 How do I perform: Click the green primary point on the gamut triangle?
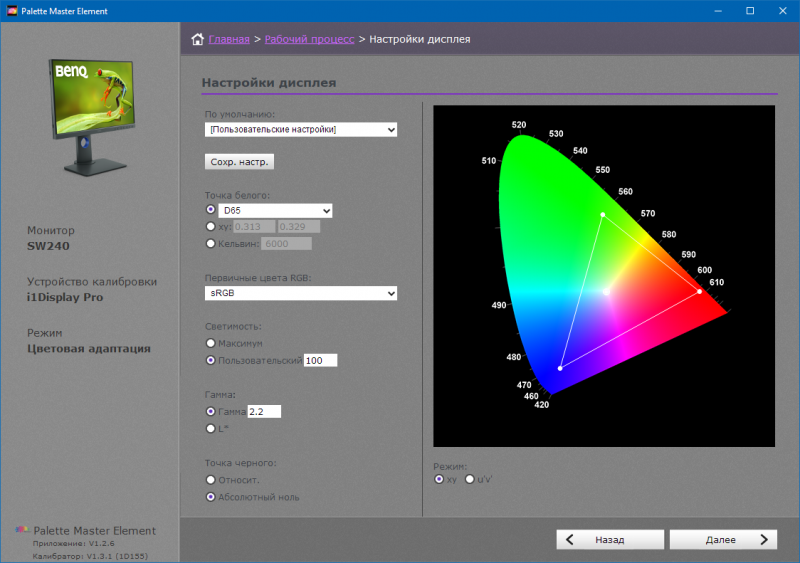[x=603, y=215]
